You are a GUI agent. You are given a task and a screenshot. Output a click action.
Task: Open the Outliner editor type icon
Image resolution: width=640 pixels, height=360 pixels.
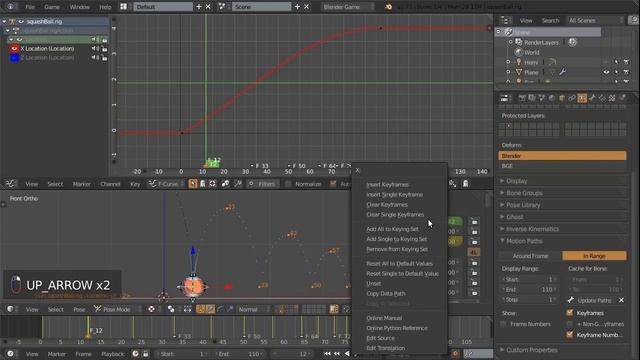[x=505, y=20]
